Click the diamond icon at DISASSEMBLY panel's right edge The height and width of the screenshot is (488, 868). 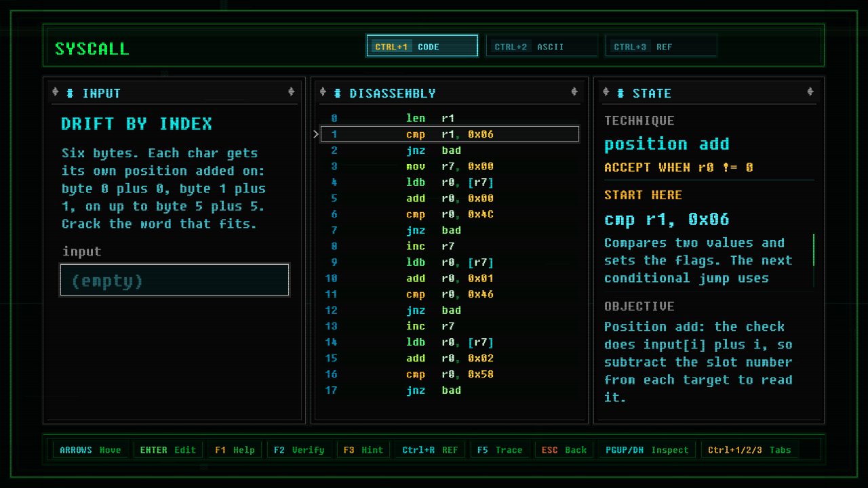(x=574, y=91)
